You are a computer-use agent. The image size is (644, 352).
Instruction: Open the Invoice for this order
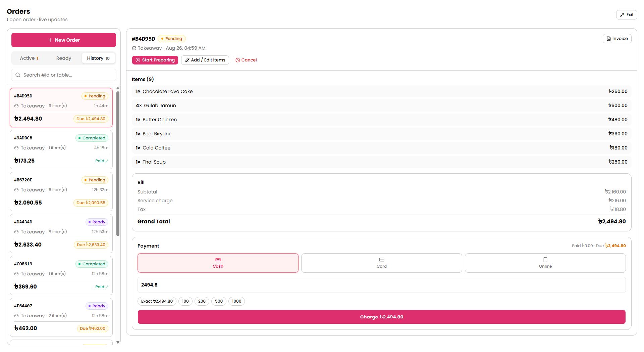coord(617,39)
